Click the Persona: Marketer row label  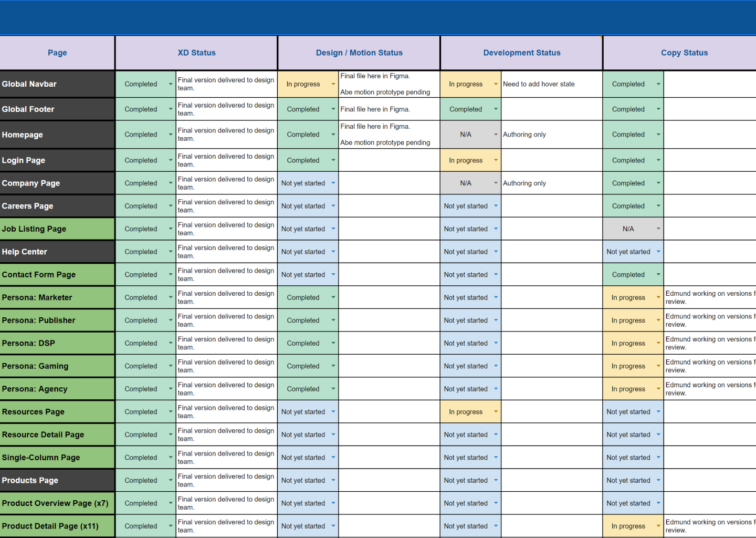(57, 297)
